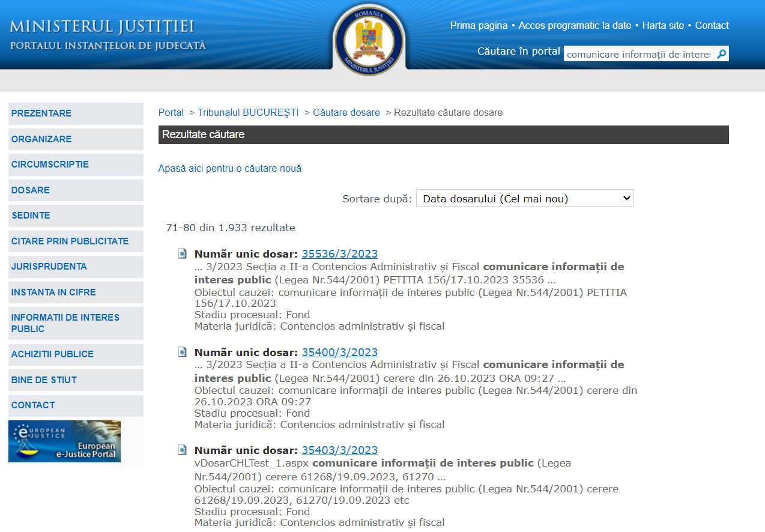Click the '71-80 din 1.933 rezultate' text

[x=231, y=228]
